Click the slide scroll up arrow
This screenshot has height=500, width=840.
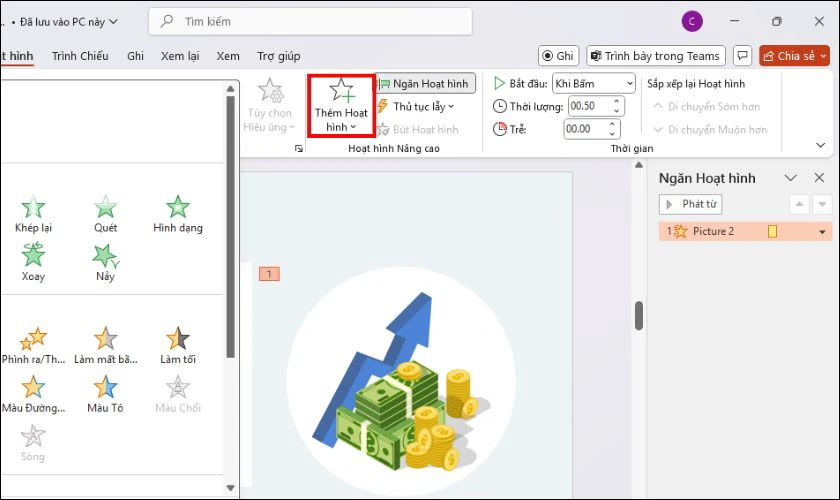(x=639, y=165)
